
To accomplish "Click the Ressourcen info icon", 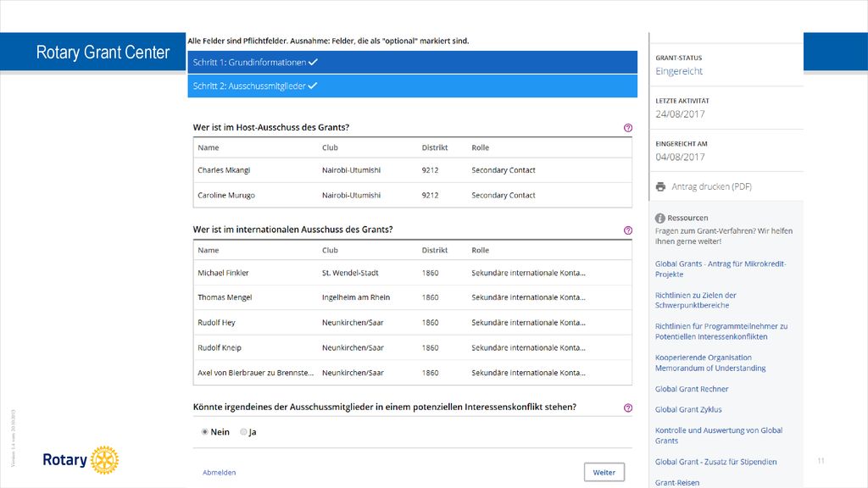I will pos(659,218).
